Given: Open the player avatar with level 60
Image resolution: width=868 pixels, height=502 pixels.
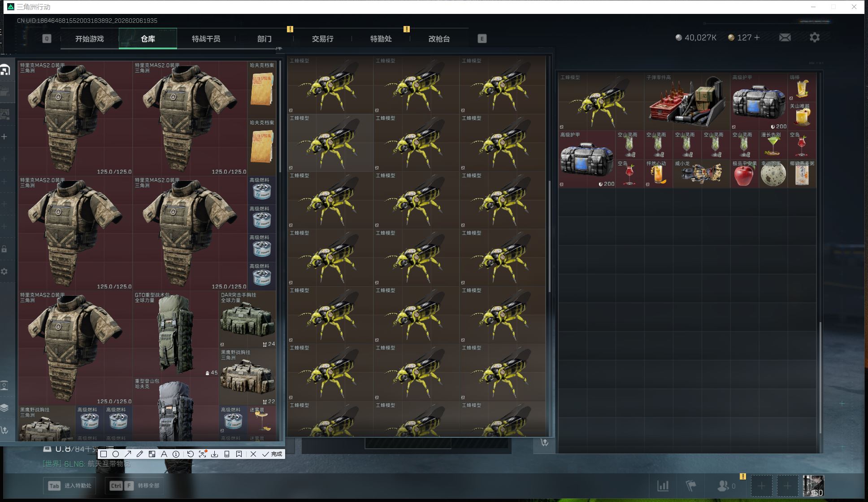Looking at the screenshot, I should coord(813,485).
